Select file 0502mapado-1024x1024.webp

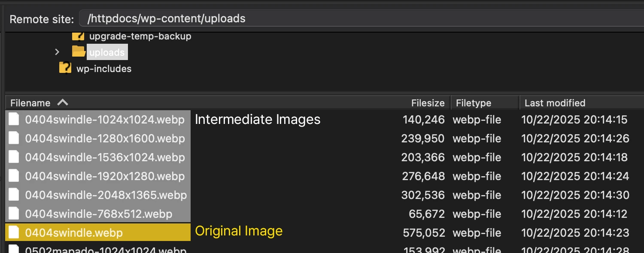(106, 250)
